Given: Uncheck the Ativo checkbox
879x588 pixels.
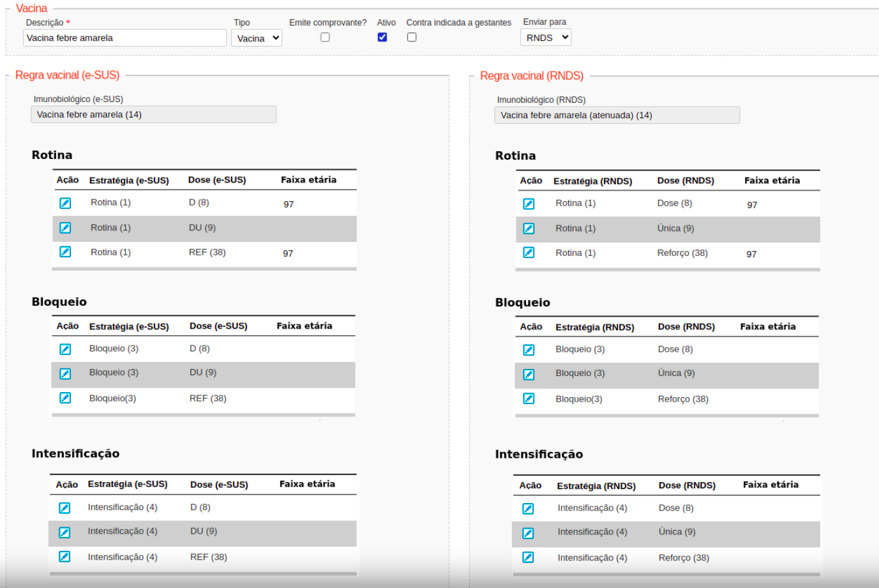Looking at the screenshot, I should 382,37.
